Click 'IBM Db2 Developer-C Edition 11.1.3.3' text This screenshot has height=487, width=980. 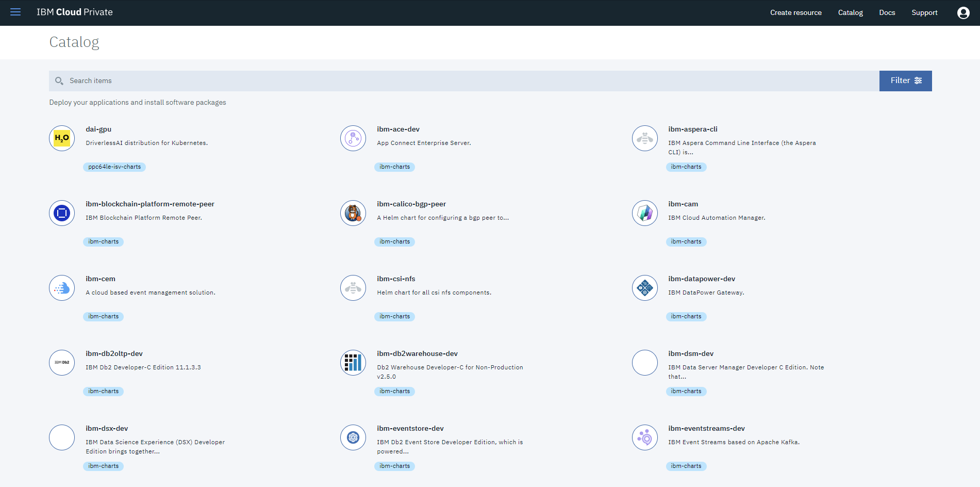(x=143, y=368)
